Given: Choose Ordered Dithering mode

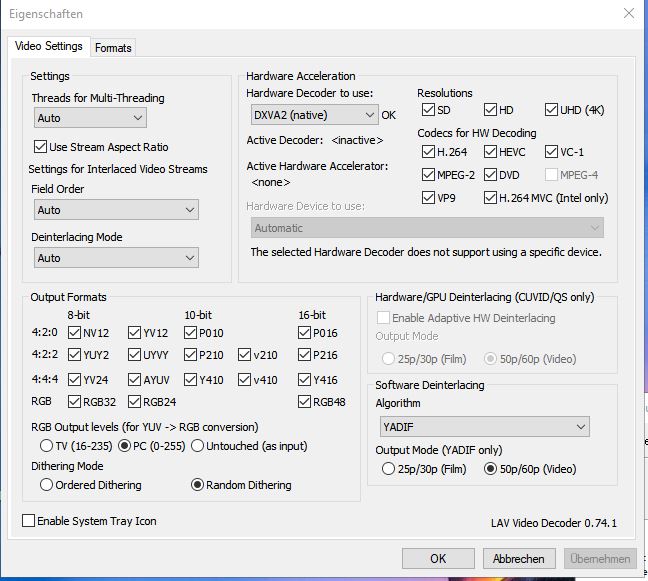Looking at the screenshot, I should click(46, 485).
